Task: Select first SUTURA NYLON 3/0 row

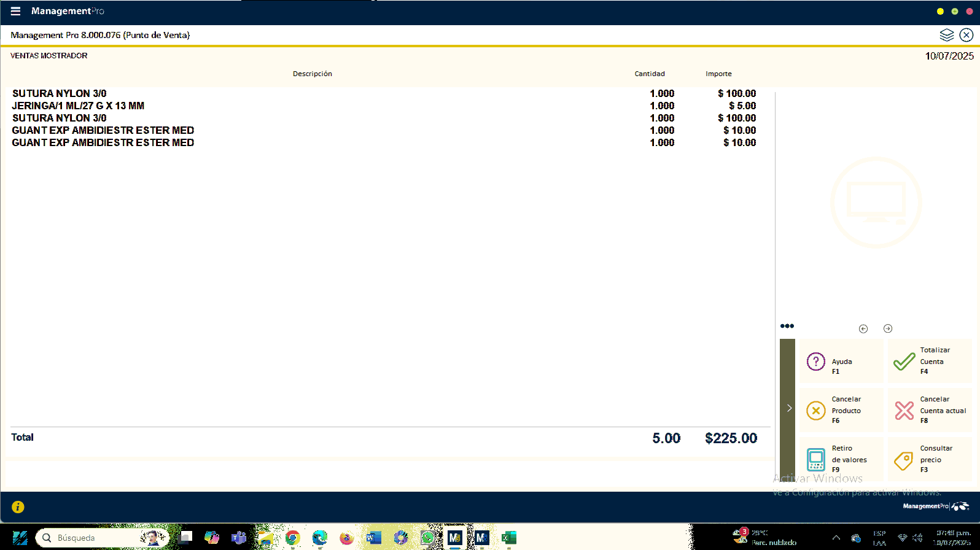Action: click(384, 93)
